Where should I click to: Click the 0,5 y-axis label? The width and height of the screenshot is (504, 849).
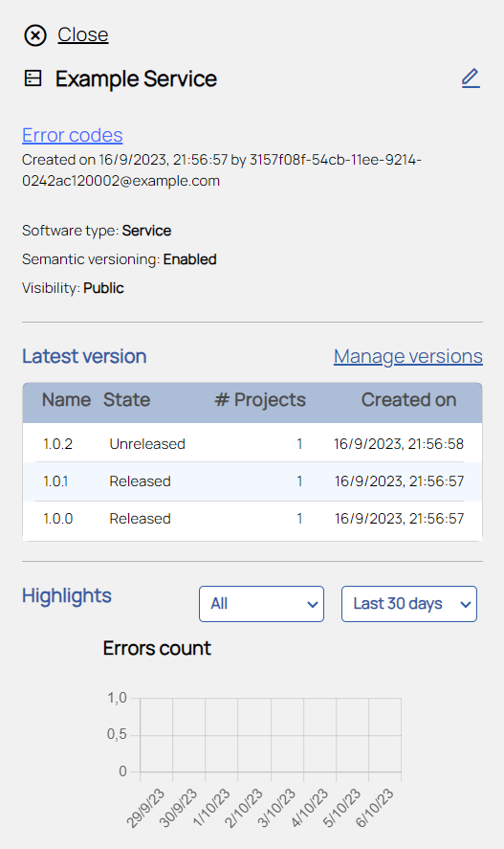117,735
